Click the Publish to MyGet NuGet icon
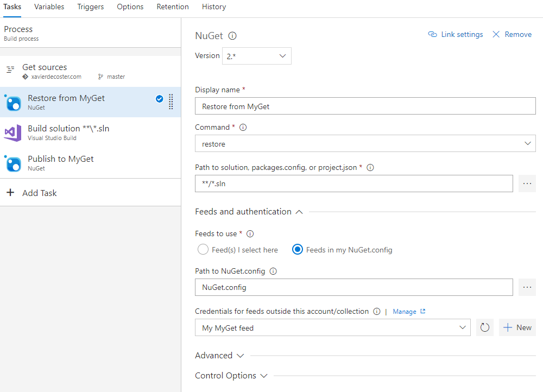Screen dimensions: 543x392 (13, 163)
